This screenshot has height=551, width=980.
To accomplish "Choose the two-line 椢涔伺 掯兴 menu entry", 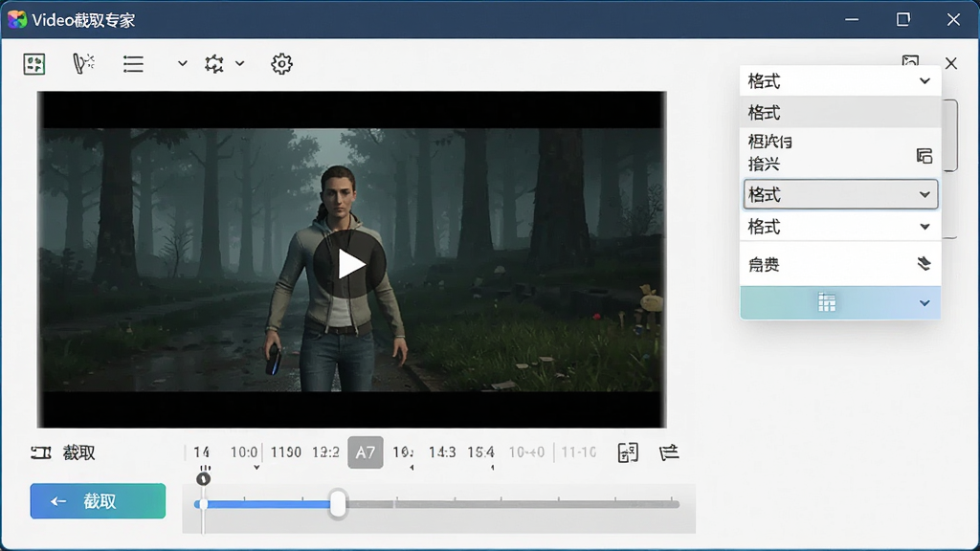I will click(840, 153).
